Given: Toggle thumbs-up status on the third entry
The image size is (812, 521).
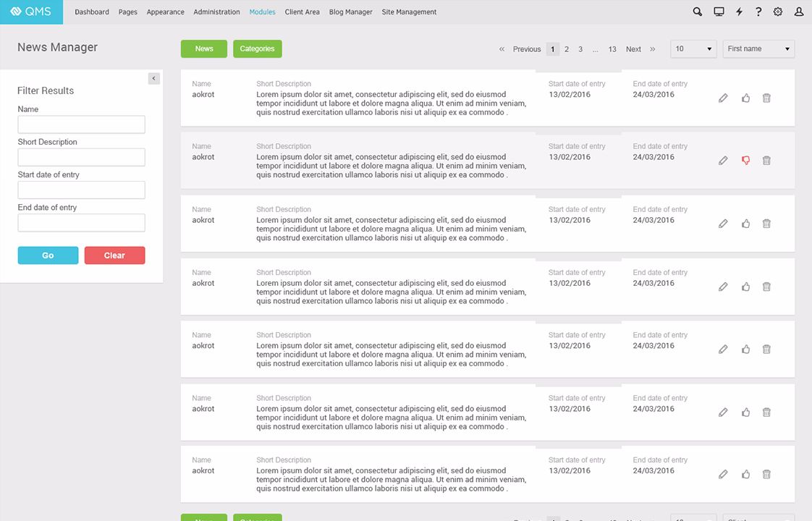Looking at the screenshot, I should (x=745, y=224).
